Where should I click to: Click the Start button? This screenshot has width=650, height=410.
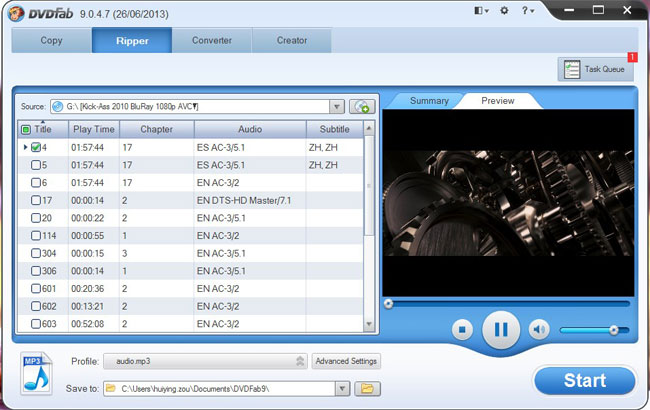click(x=585, y=380)
